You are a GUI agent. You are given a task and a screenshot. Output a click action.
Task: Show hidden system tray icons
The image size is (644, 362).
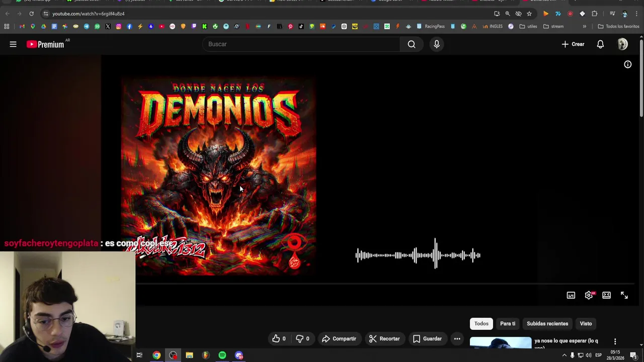point(564,355)
